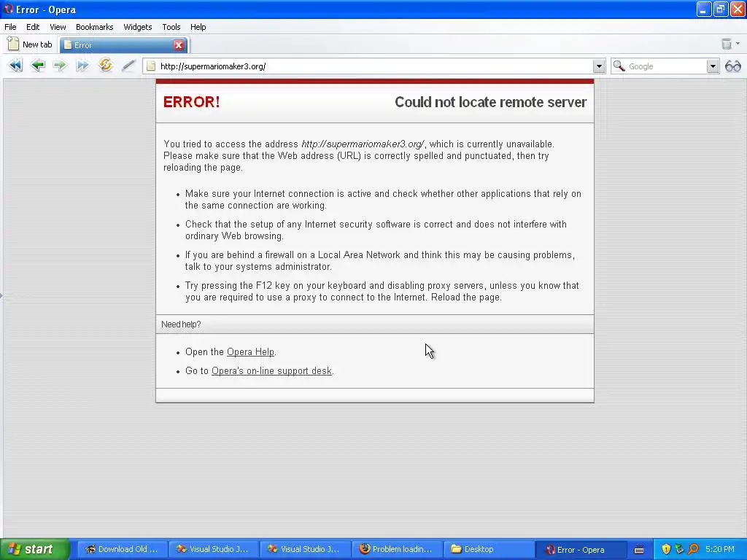
Task: Open the Bookmarks menu
Action: tap(94, 27)
